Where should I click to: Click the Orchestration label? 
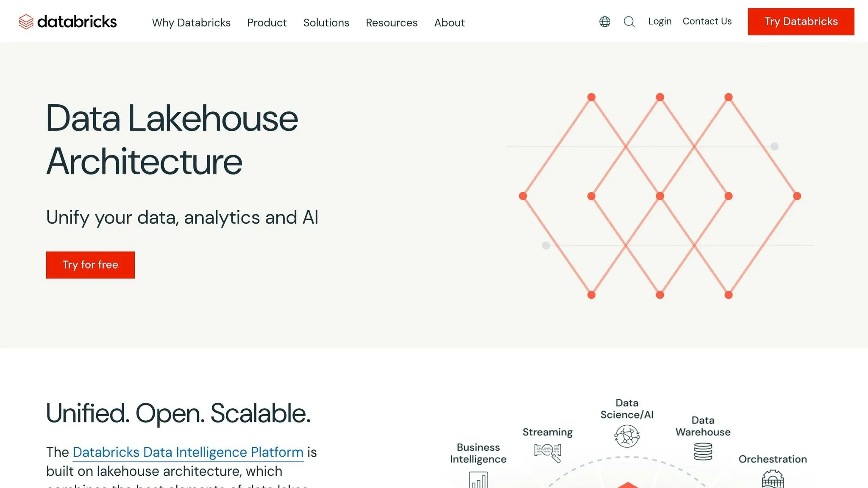[x=773, y=459]
